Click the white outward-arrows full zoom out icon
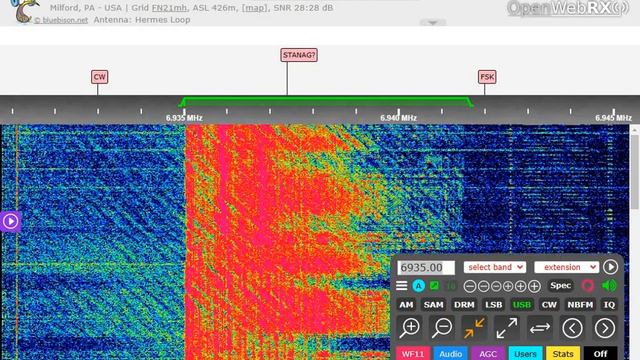 point(507,328)
